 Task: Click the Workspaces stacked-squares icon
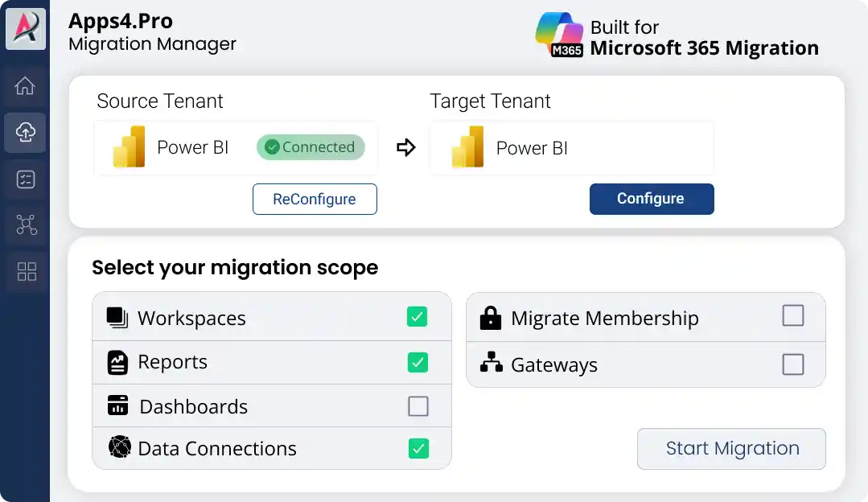tap(117, 318)
